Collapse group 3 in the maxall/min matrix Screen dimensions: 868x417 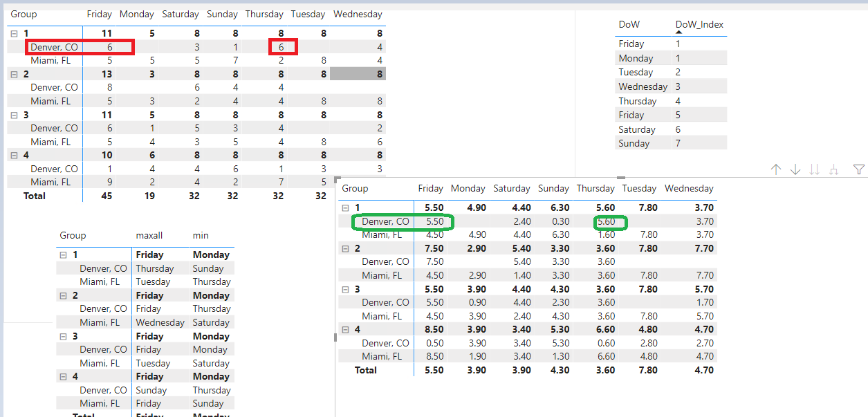(63, 336)
